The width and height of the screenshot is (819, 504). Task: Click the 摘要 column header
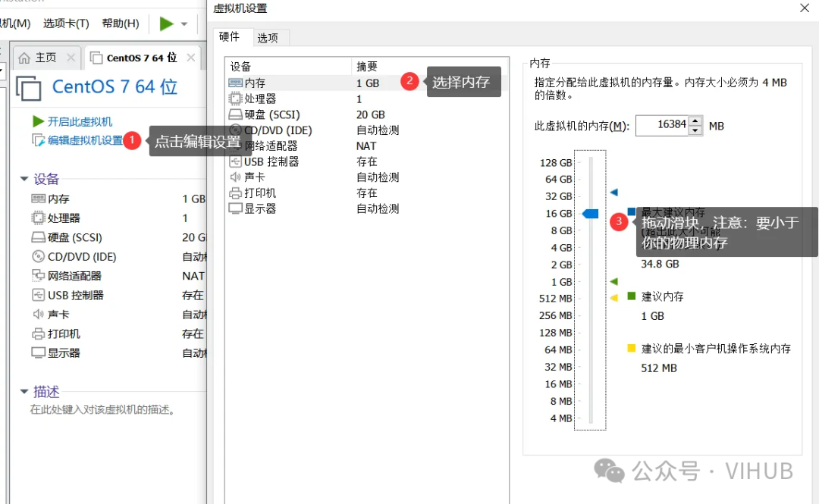(429, 67)
